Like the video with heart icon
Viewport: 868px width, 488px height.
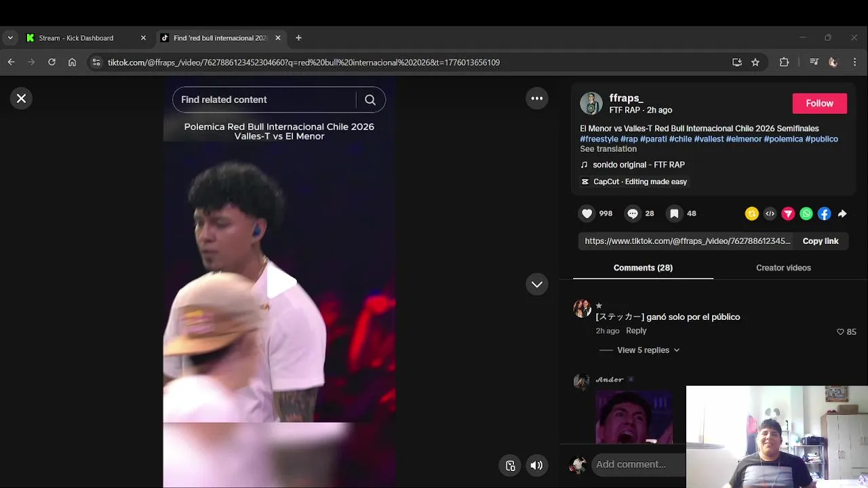pos(587,213)
